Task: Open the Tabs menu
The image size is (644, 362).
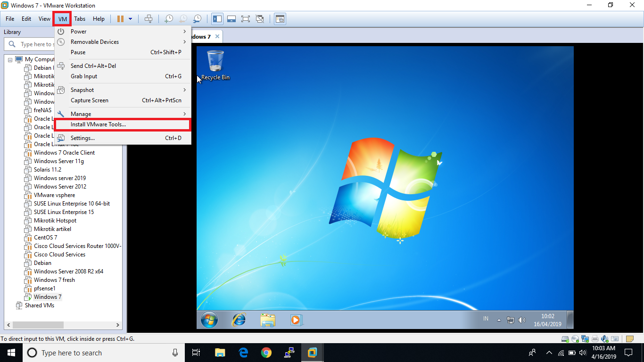Action: pyautogui.click(x=80, y=19)
